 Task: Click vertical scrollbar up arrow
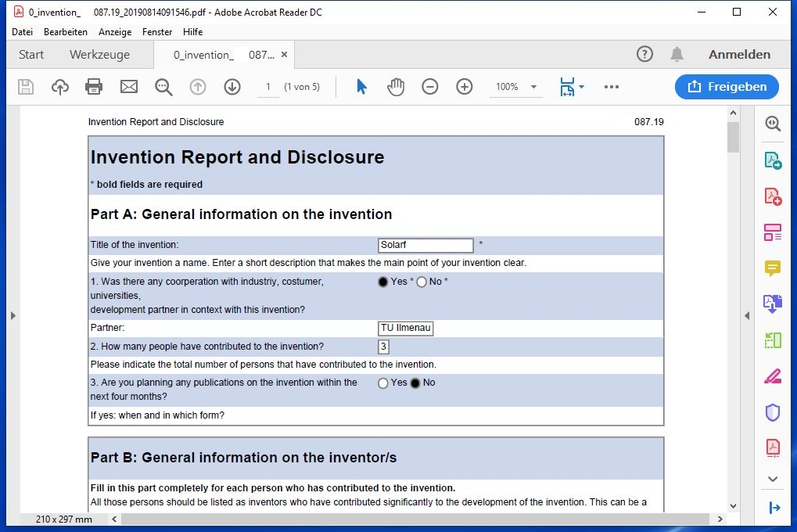(x=733, y=113)
